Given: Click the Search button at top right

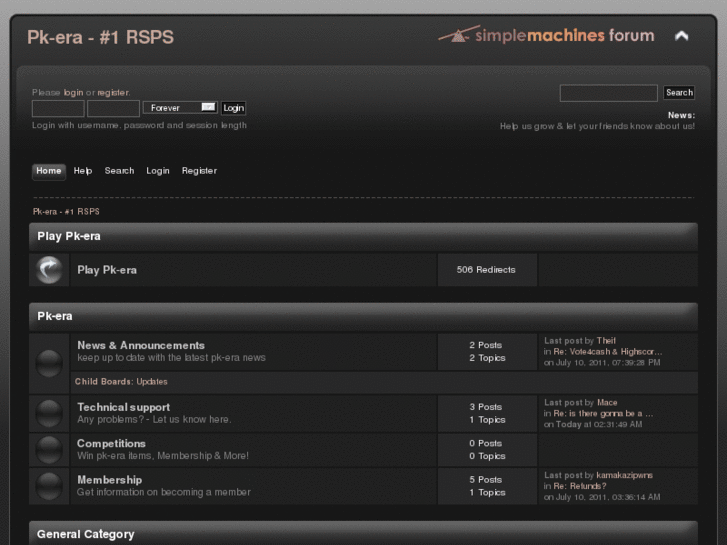Looking at the screenshot, I should click(679, 92).
